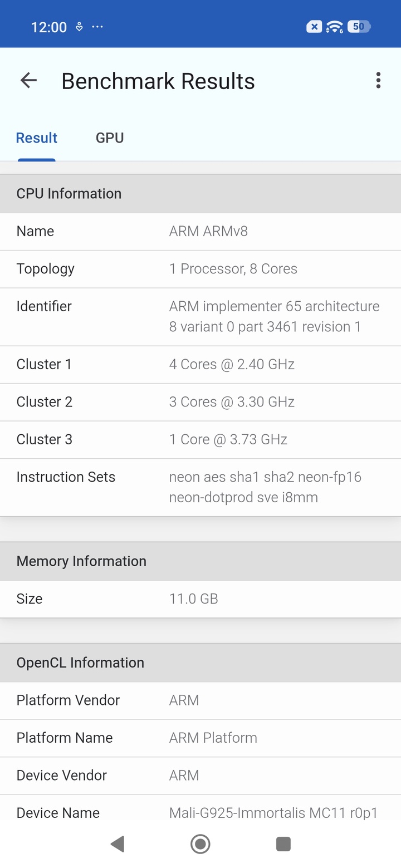401x868 pixels.
Task: Tap the Memory Information section header
Action: (x=200, y=561)
